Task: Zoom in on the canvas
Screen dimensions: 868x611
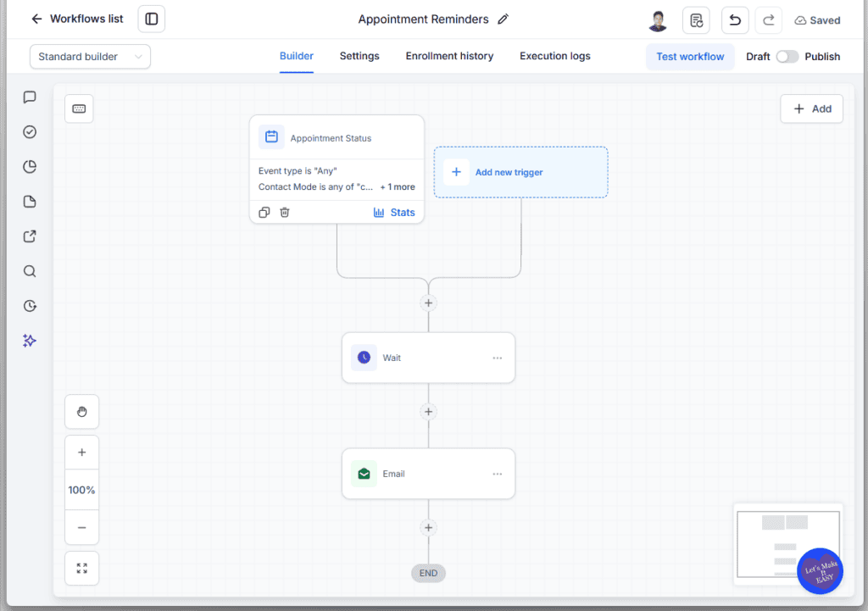Action: pyautogui.click(x=82, y=453)
